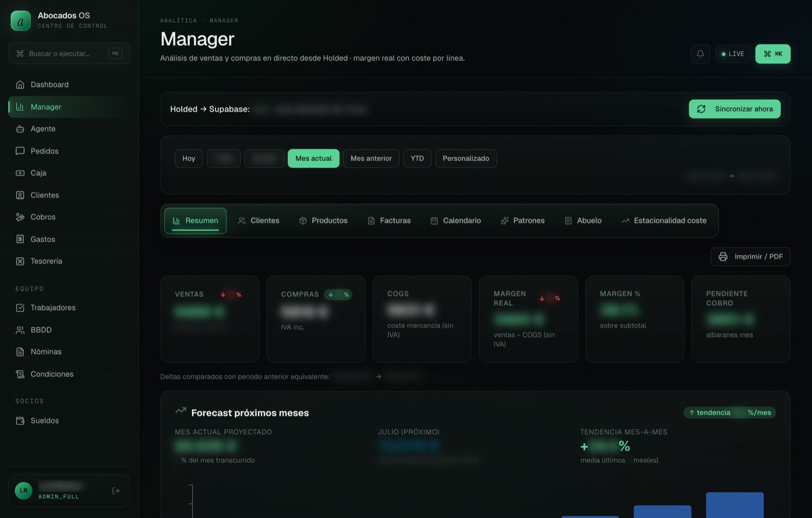The image size is (812, 518).
Task: Click the Compras delta percentage badge
Action: click(x=338, y=294)
